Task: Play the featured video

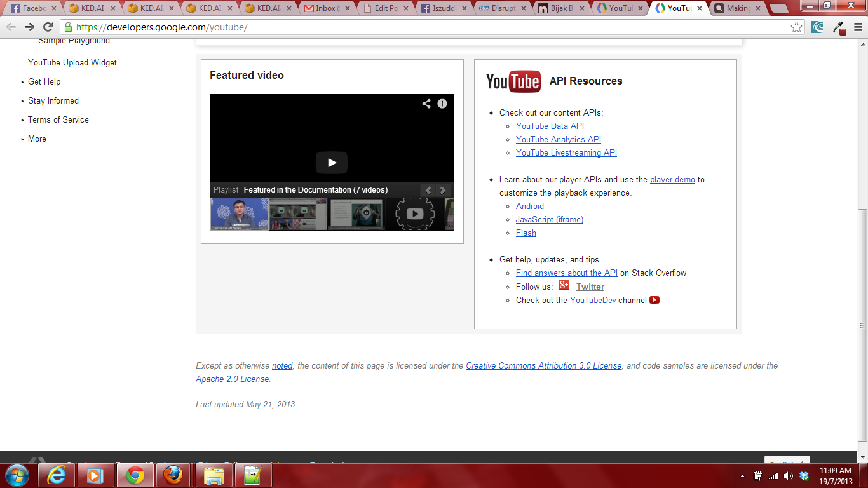Action: click(331, 163)
